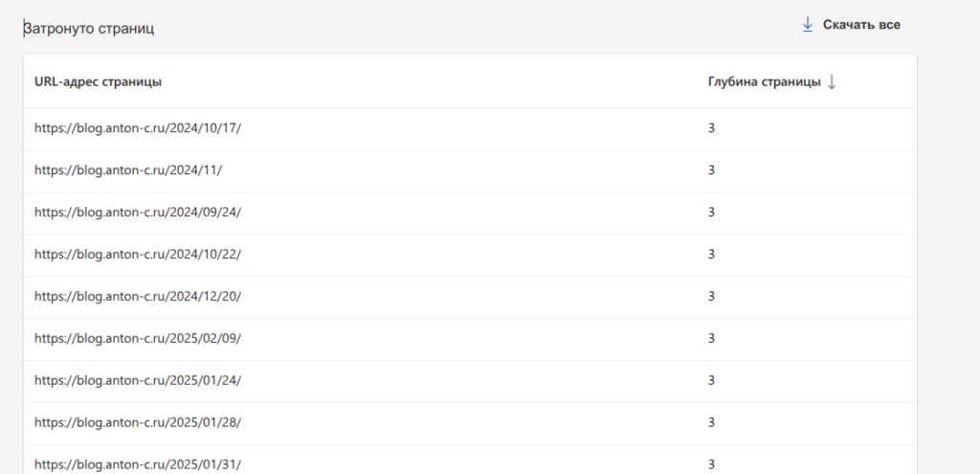
Task: Click the "URL-адрес страницы" column header
Action: pos(98,82)
